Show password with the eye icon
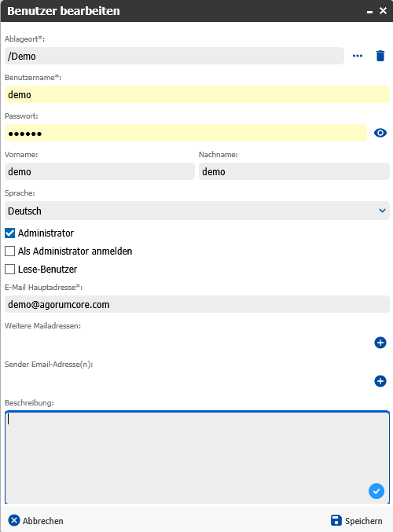 pos(380,133)
